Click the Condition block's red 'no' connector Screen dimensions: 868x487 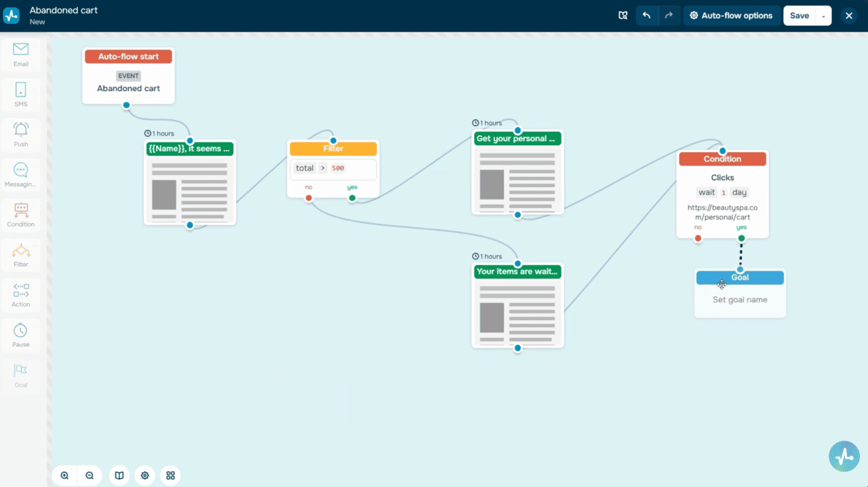point(698,238)
